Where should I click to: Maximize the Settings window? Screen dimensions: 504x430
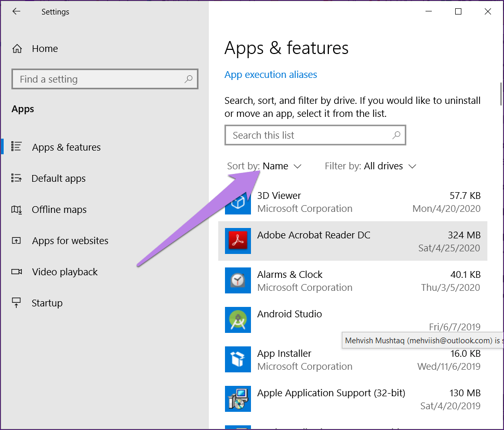click(458, 11)
